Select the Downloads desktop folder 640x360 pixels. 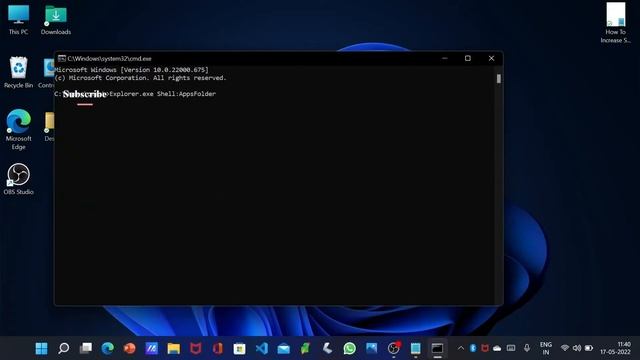tap(56, 20)
